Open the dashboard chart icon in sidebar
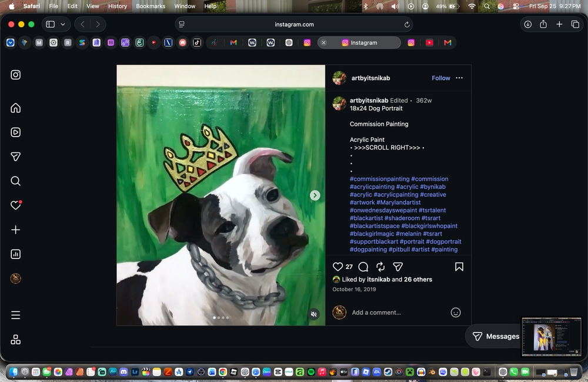This screenshot has width=588, height=382. 15,254
